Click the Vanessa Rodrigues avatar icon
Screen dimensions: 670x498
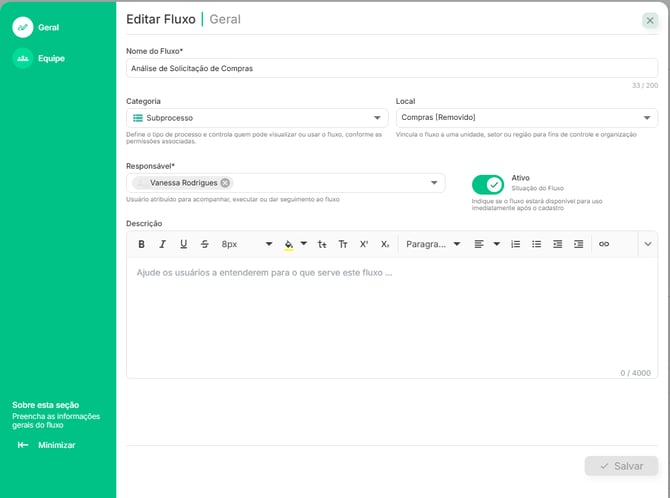140,183
